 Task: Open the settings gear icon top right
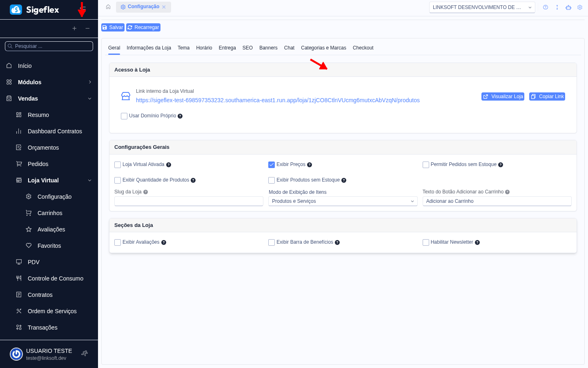tap(580, 7)
